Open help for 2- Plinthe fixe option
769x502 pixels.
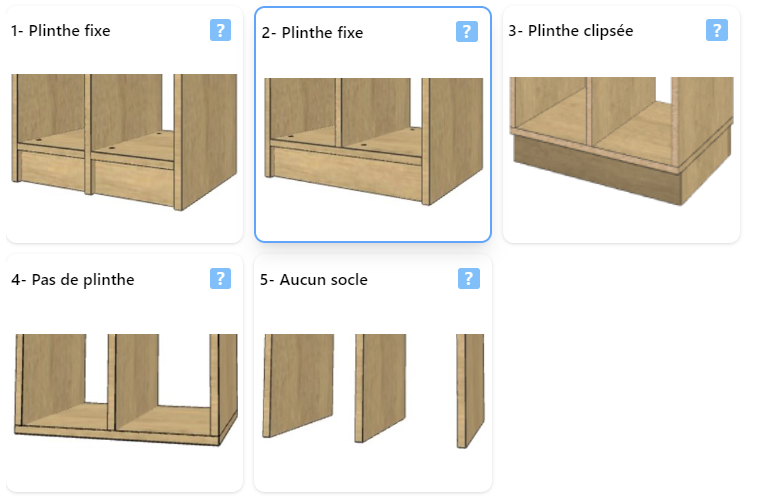466,32
